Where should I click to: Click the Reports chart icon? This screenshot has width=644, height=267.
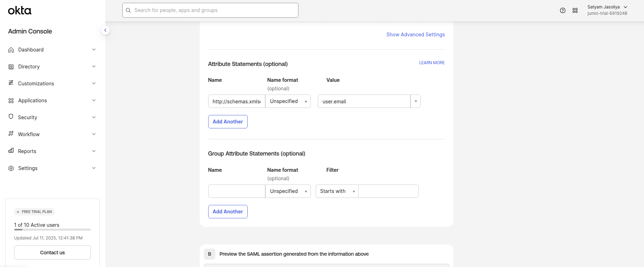pos(11,151)
